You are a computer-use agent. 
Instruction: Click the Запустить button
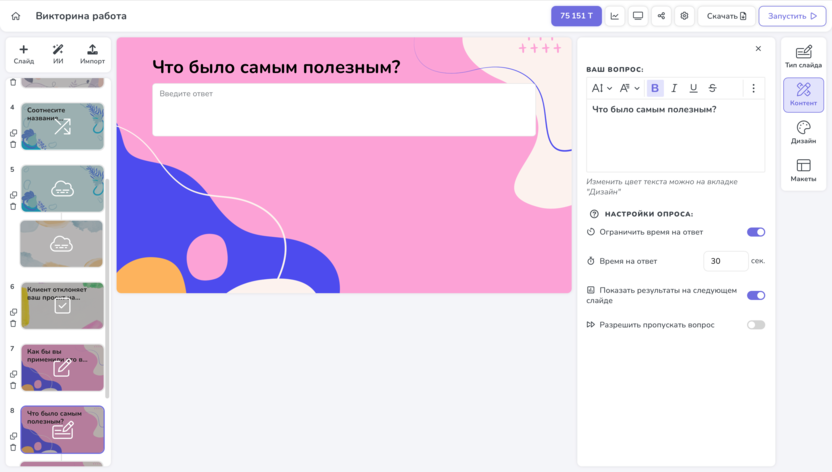(x=792, y=16)
